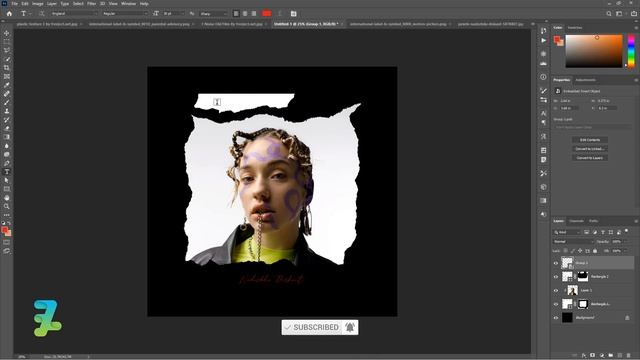The width and height of the screenshot is (640, 360).
Task: Click the search icon at top right
Action: click(609, 13)
